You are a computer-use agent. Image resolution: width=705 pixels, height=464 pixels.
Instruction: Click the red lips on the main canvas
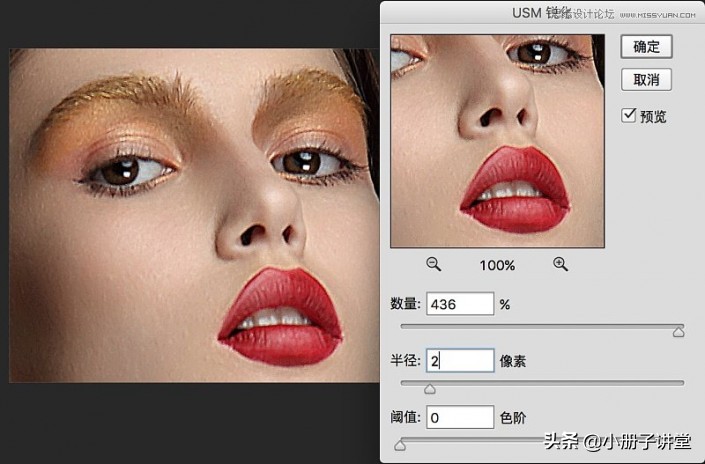pyautogui.click(x=280, y=319)
